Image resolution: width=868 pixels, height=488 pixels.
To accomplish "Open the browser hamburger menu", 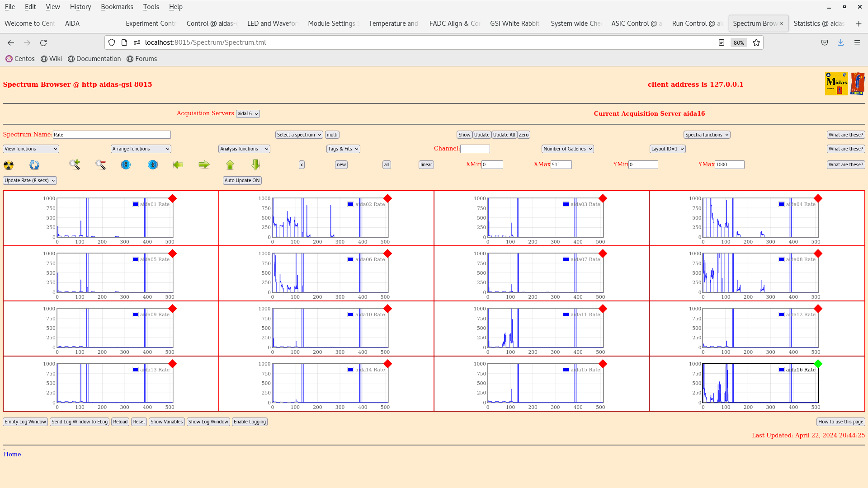I will pos(857,42).
